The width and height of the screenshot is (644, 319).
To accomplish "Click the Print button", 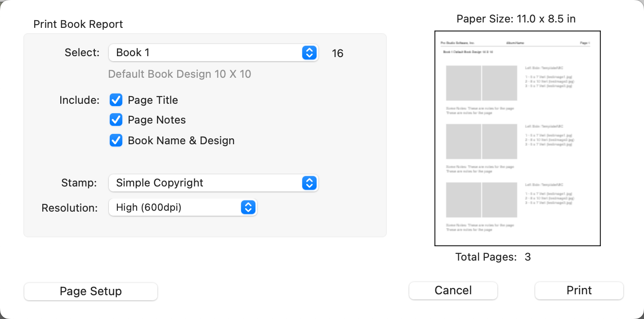I will click(579, 290).
